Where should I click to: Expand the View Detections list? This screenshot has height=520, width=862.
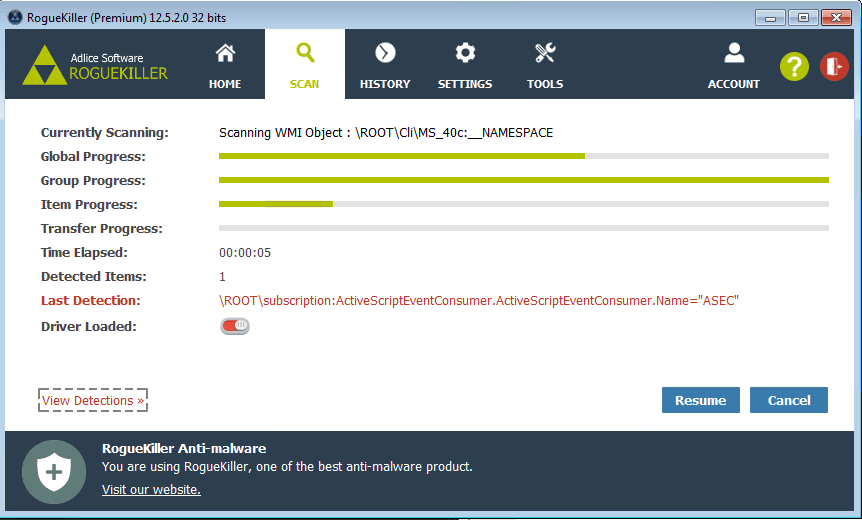click(93, 400)
